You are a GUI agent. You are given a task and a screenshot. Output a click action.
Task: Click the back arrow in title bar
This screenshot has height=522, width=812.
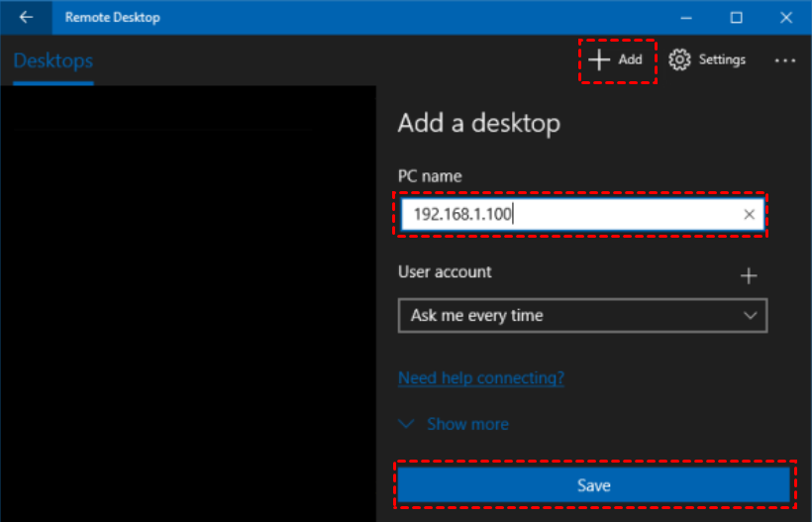(x=26, y=17)
